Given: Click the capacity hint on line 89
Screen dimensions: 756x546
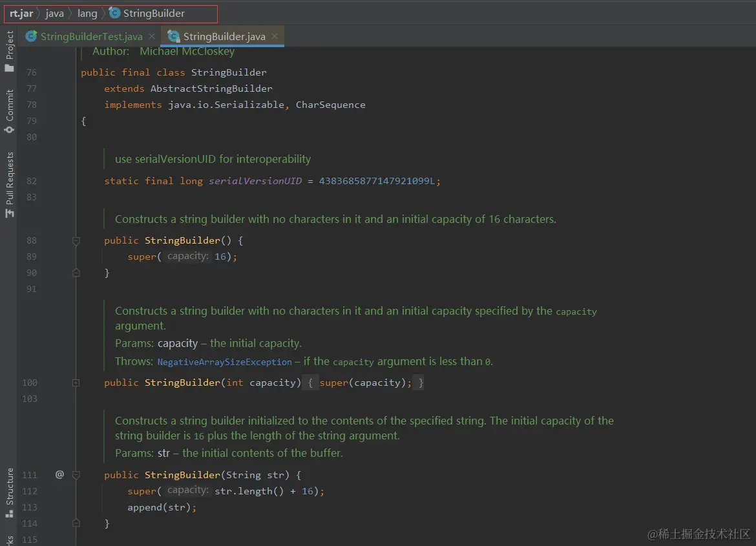Looking at the screenshot, I should click(x=187, y=256).
